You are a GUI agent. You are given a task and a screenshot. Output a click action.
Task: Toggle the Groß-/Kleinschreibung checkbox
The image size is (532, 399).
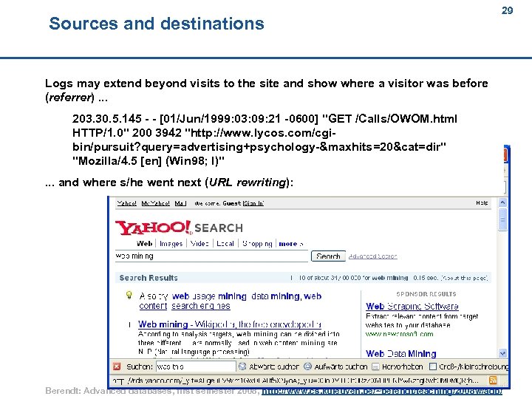432,366
